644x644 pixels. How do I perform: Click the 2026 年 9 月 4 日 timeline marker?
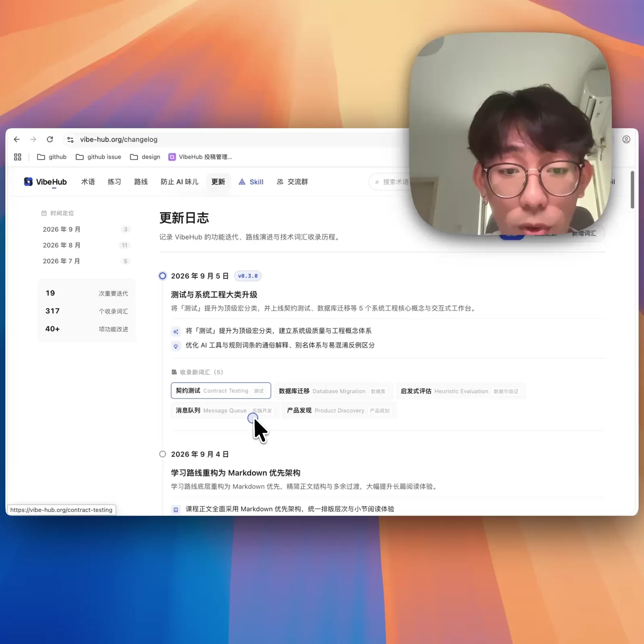click(163, 454)
